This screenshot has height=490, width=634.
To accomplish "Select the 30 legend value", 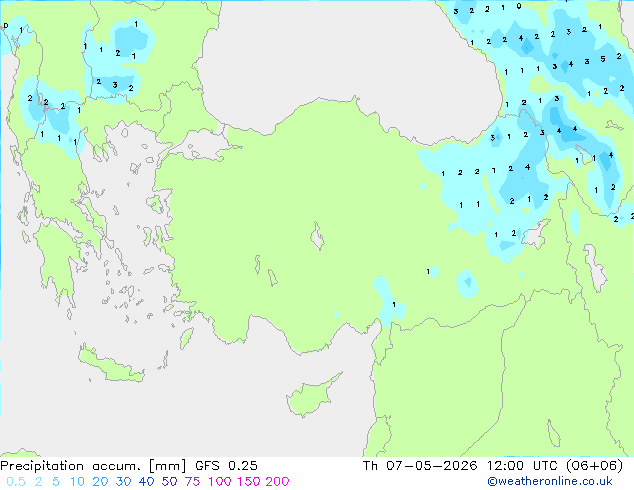I will coord(123,482).
